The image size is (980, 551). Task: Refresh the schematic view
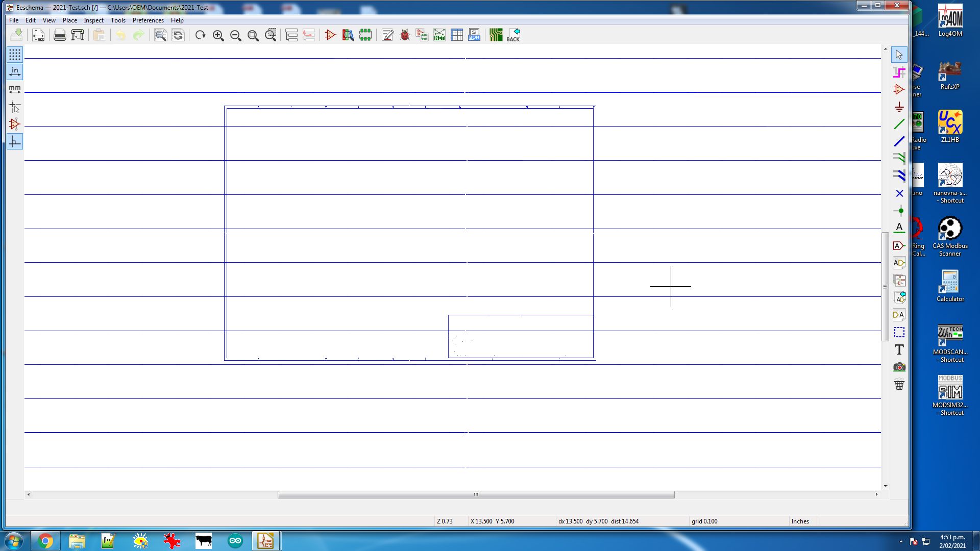(200, 35)
